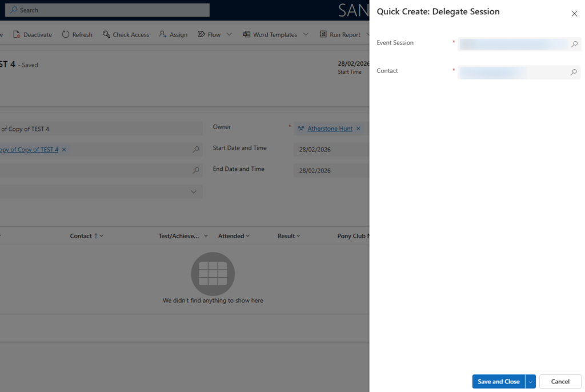Sort by the Contact column header
This screenshot has height=392, width=585.
81,236
